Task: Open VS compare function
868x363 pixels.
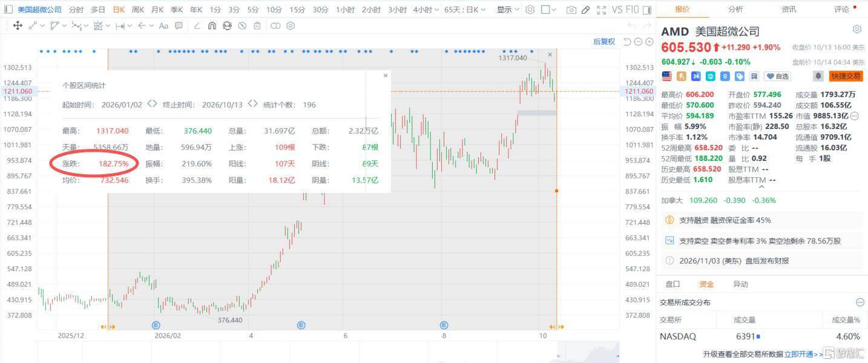Action: (x=617, y=10)
